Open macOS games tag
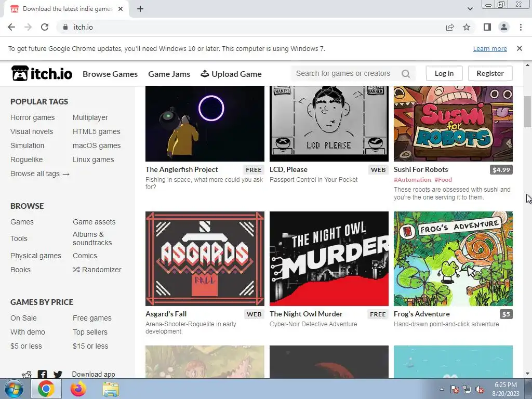 point(97,145)
